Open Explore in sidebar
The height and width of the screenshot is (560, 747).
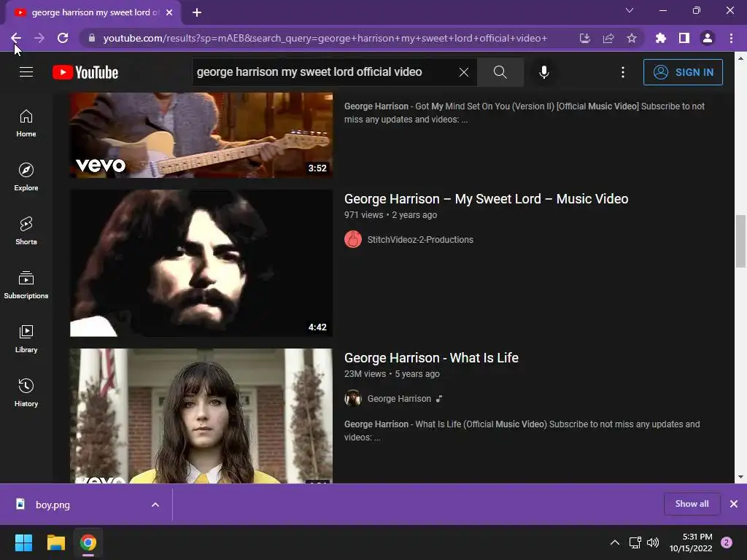[x=26, y=176]
